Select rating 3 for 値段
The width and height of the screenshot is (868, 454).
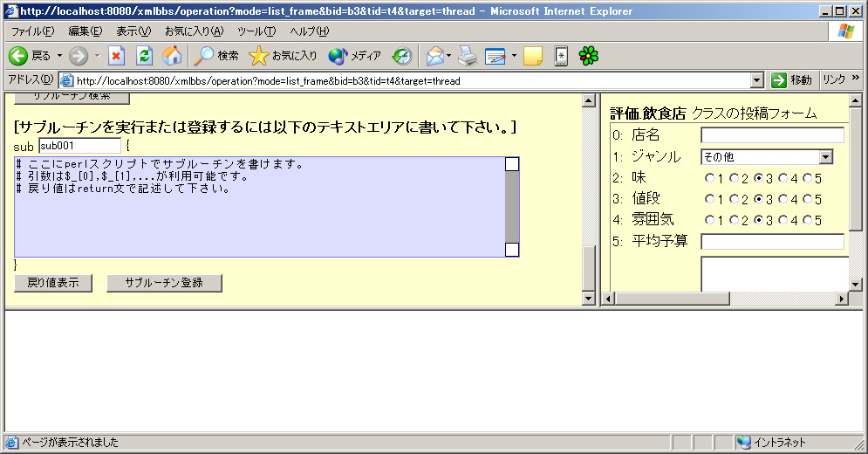click(x=758, y=198)
